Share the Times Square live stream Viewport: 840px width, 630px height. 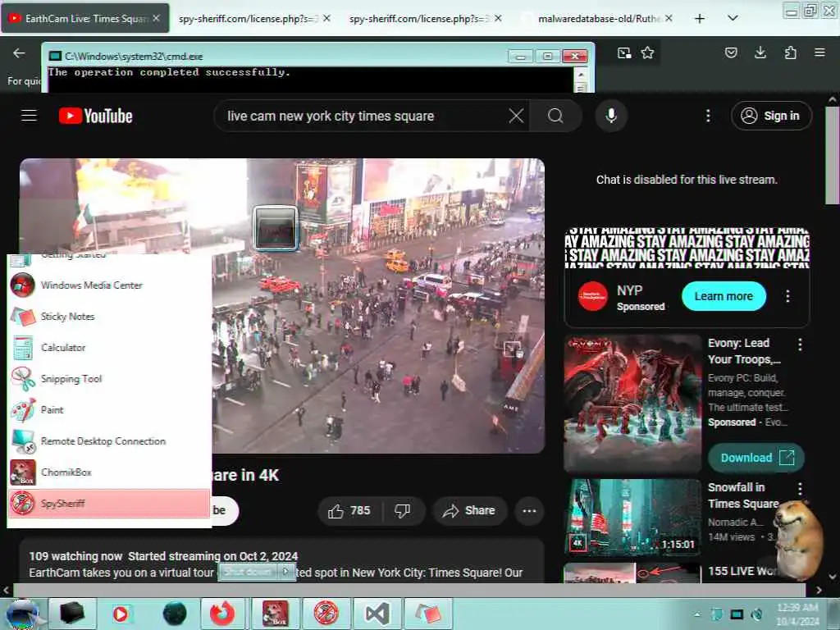(x=468, y=510)
